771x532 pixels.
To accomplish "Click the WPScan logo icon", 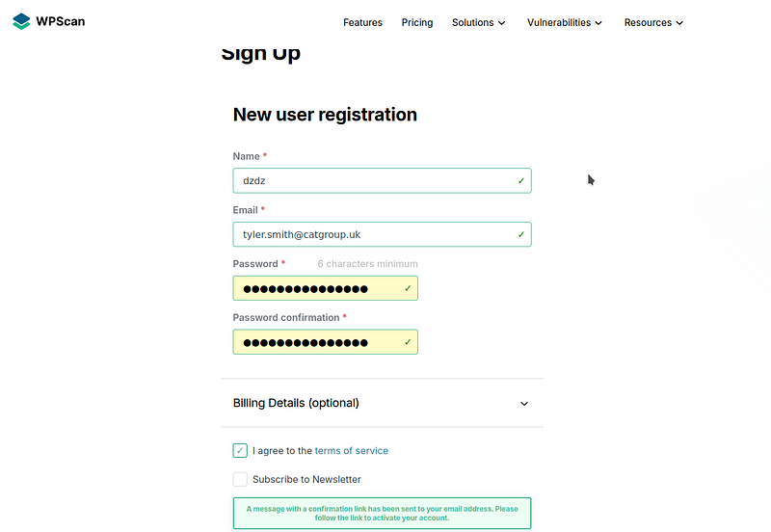I will (21, 21).
